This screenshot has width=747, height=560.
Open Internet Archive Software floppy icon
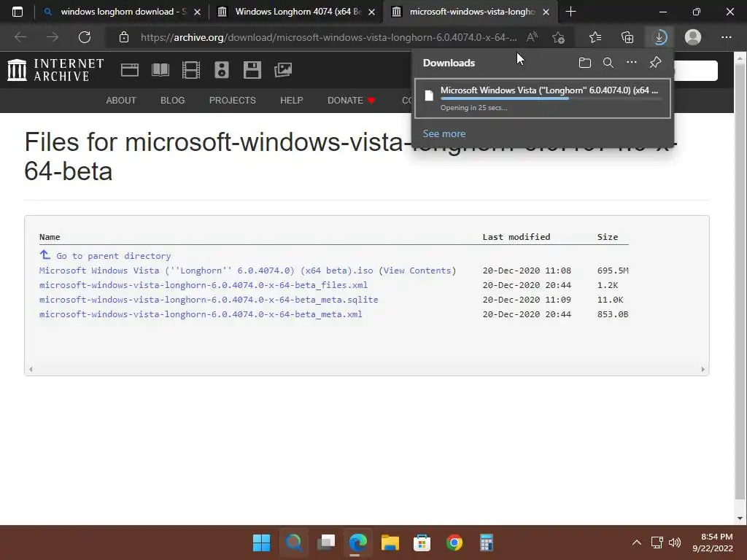click(252, 70)
